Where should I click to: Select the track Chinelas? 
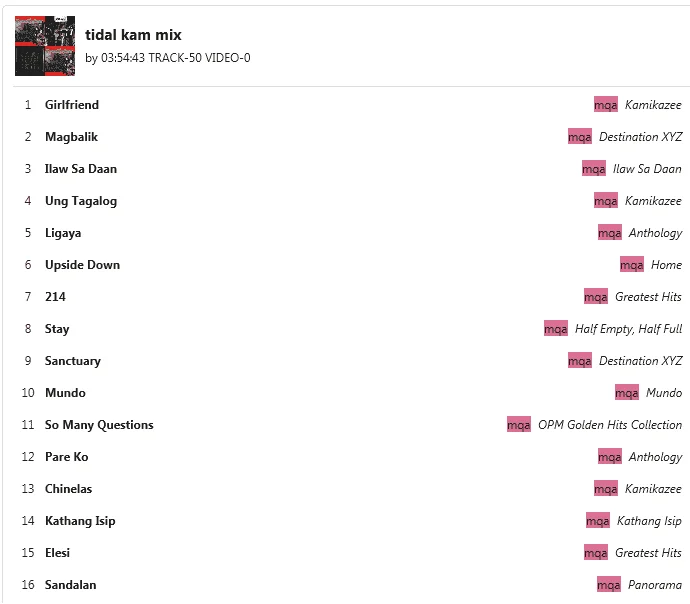click(x=68, y=489)
